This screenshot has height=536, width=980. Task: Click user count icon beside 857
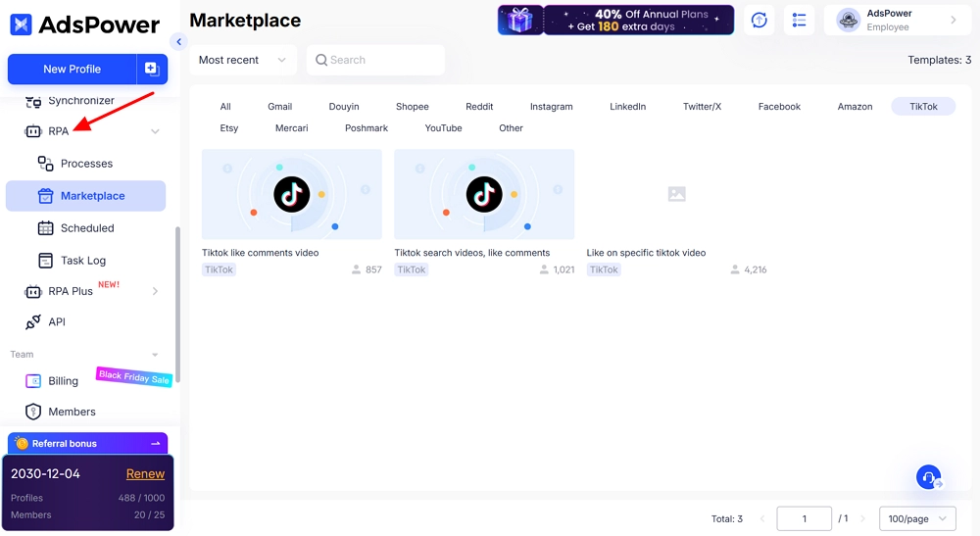pyautogui.click(x=357, y=269)
